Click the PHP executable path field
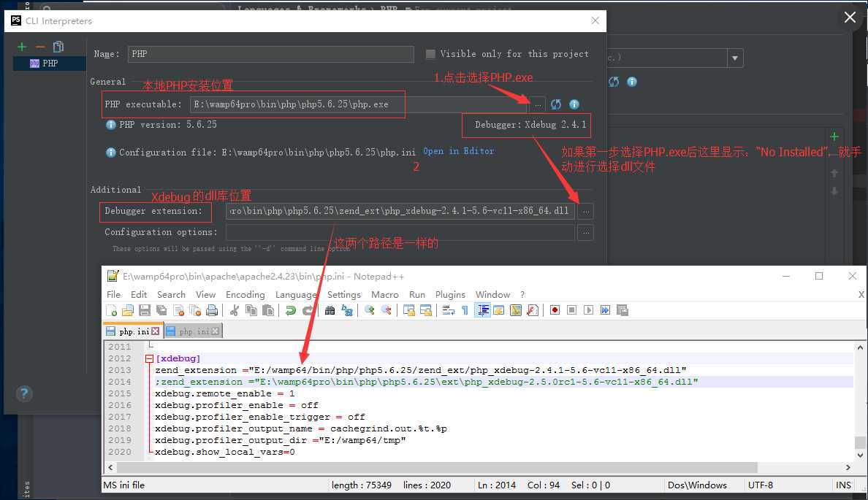Viewport: 868px width, 500px height. (359, 104)
